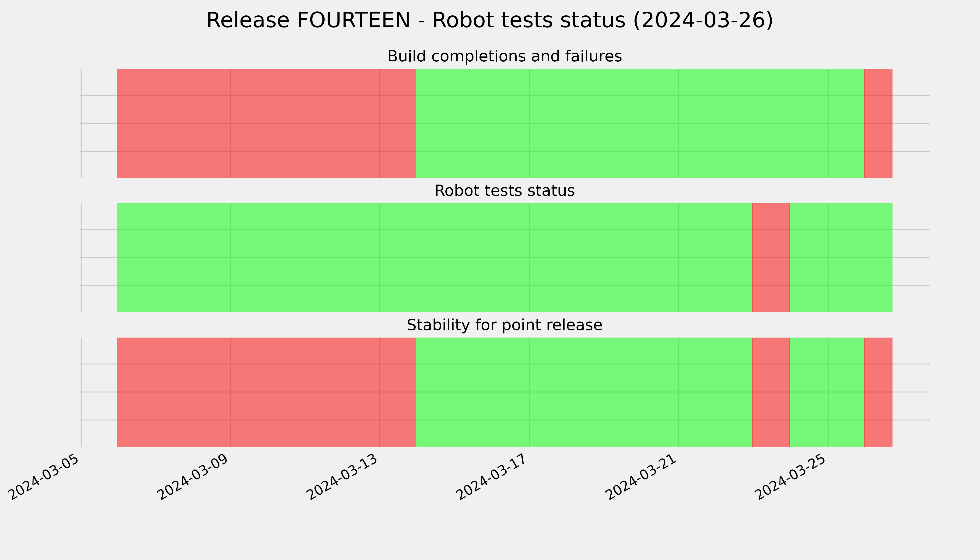This screenshot has width=980, height=560.
Task: Click the main chart title text
Action: point(490,20)
